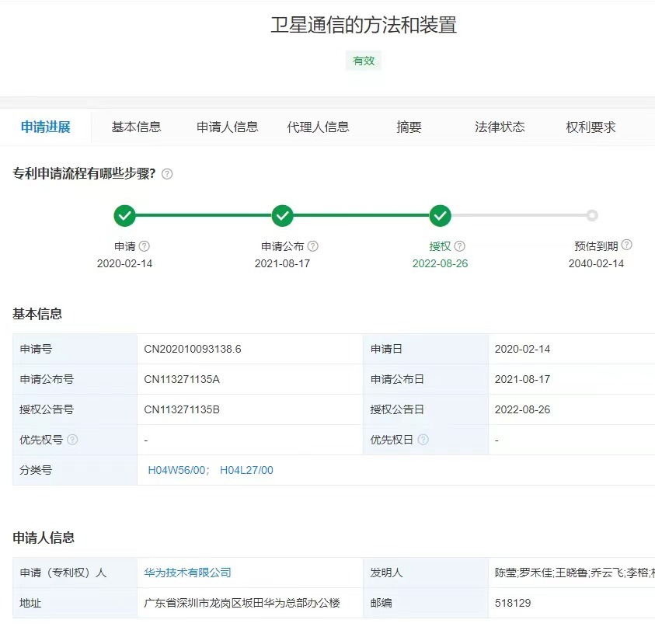Screen dimensions: 655x644
Task: Click the gray 预估到期 timeline marker
Action: [592, 215]
